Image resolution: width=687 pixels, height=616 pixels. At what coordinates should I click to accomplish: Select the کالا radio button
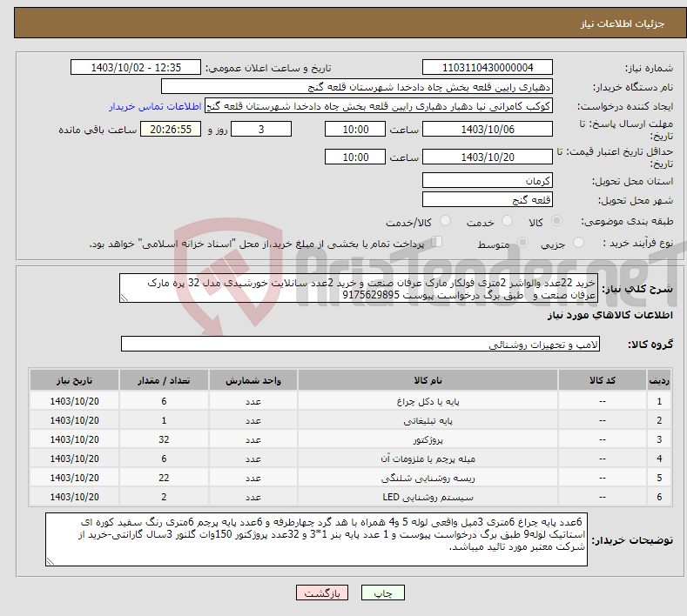tap(556, 221)
